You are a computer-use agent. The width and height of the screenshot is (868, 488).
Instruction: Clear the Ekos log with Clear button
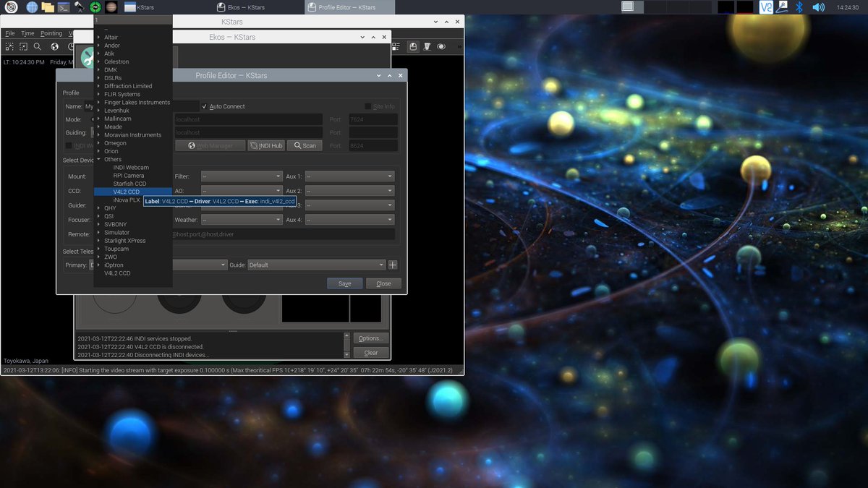pyautogui.click(x=370, y=353)
